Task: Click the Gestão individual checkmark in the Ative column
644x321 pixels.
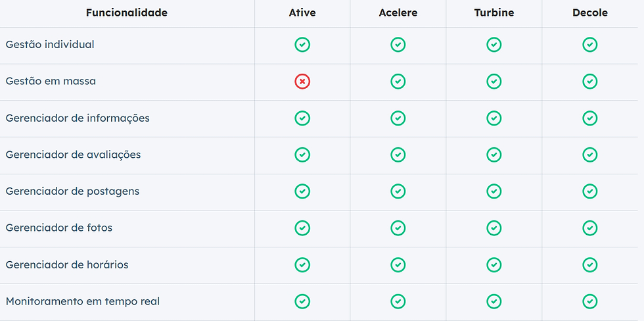Action: (302, 44)
